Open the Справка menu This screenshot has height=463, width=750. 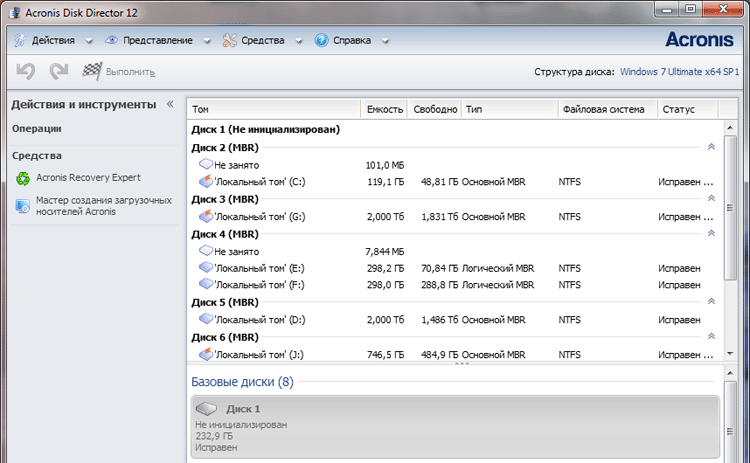[352, 41]
